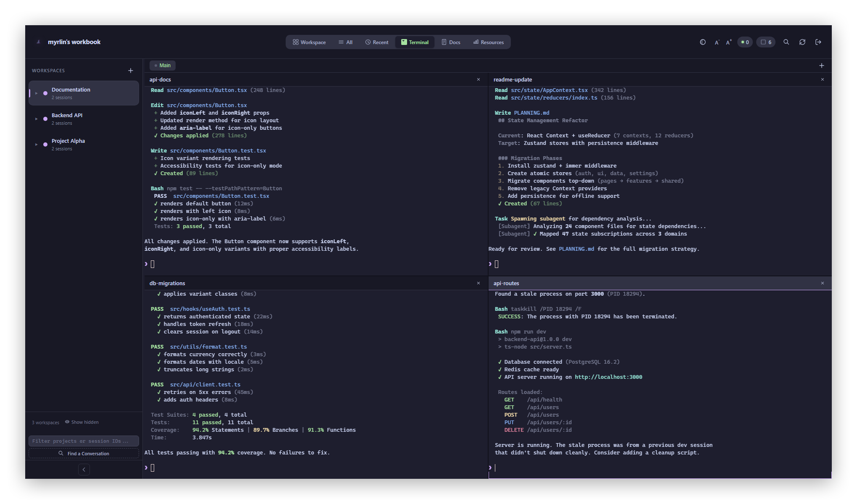Expand the Documentation workspace arrow
857x504 pixels.
click(x=37, y=93)
